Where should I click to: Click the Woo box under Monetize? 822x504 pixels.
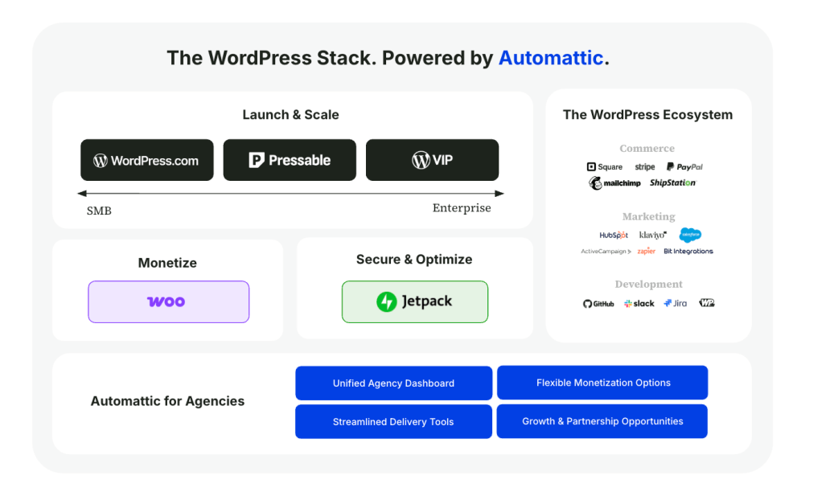coord(168,301)
